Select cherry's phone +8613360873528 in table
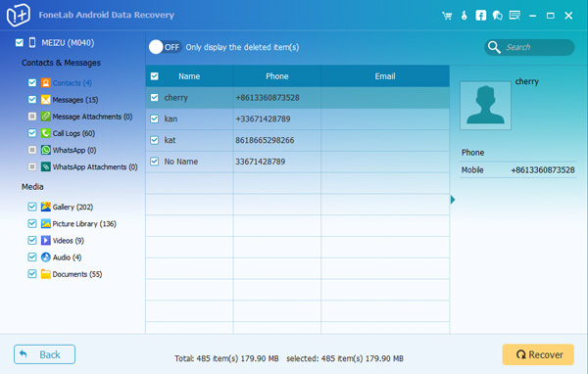Image resolution: width=588 pixels, height=374 pixels. click(268, 98)
